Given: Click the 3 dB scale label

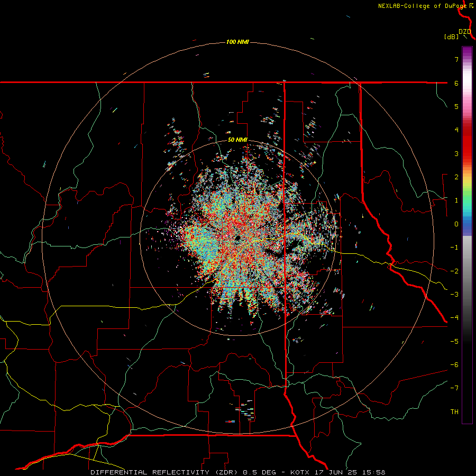Looking at the screenshot, I should pos(456,153).
